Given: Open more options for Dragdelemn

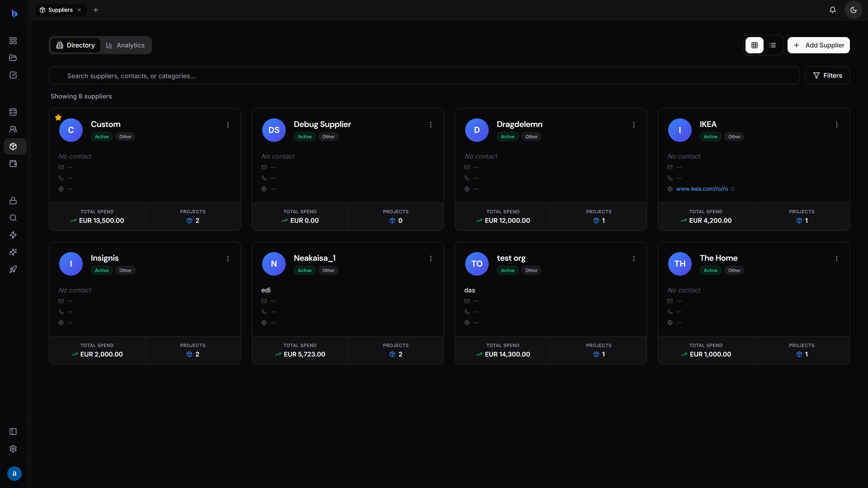Looking at the screenshot, I should coord(634,125).
